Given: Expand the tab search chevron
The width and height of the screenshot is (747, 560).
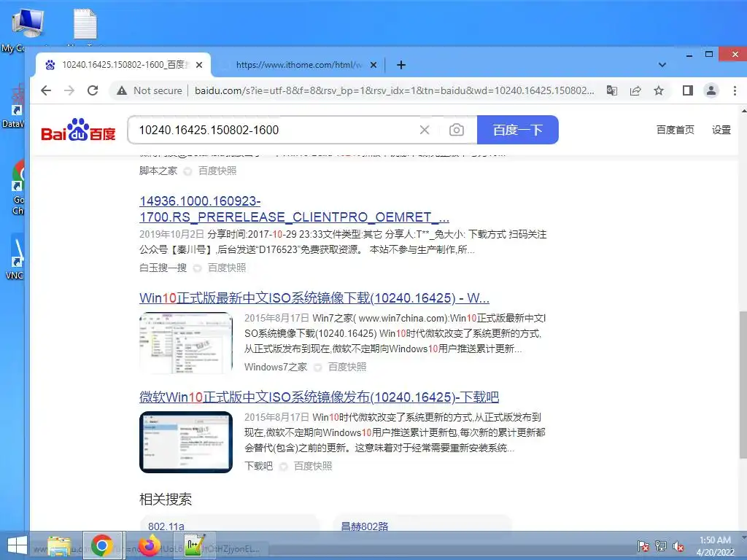Looking at the screenshot, I should point(662,65).
